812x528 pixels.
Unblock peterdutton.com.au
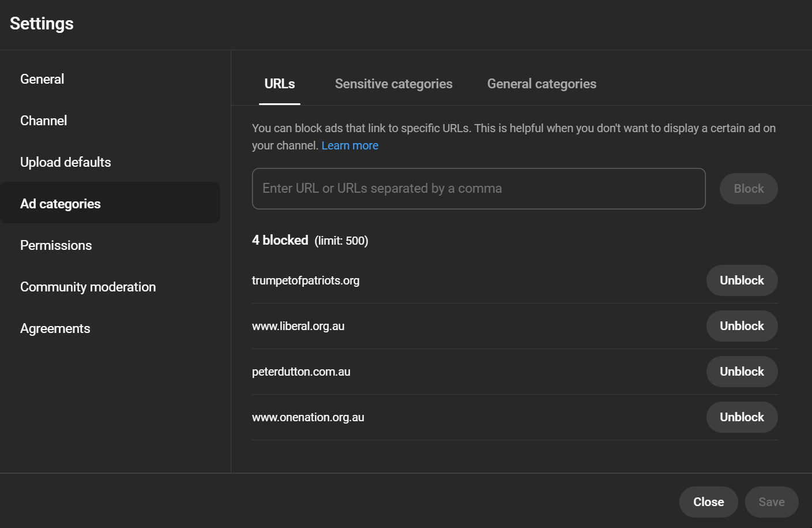coord(742,372)
